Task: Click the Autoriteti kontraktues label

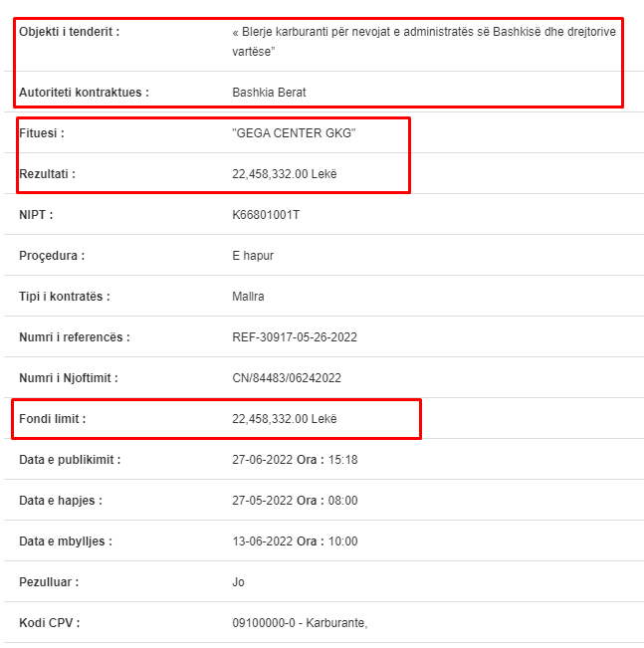Action: coord(84,93)
